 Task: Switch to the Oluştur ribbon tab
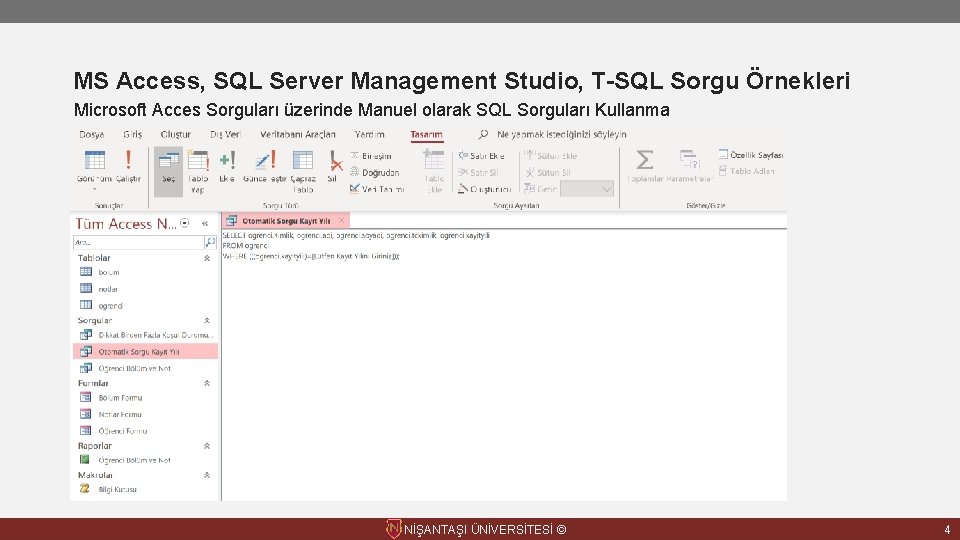(x=176, y=135)
